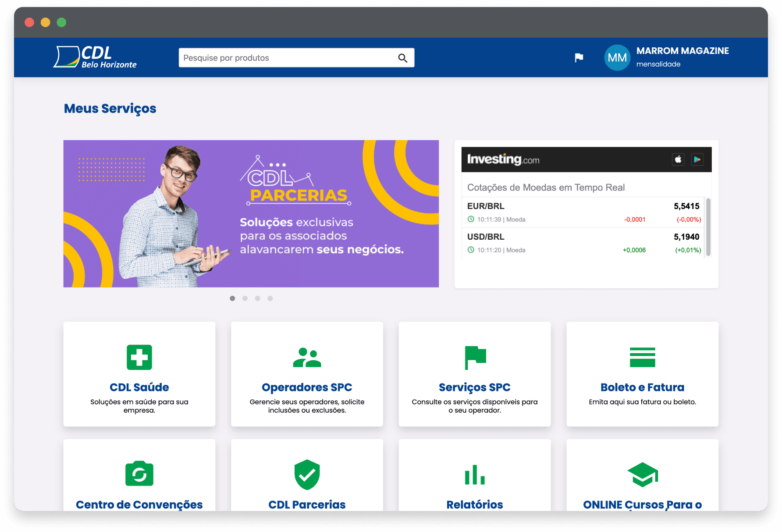Open the EUR/BRL currency quote
Viewport: 782px width, 532px height.
(486, 206)
